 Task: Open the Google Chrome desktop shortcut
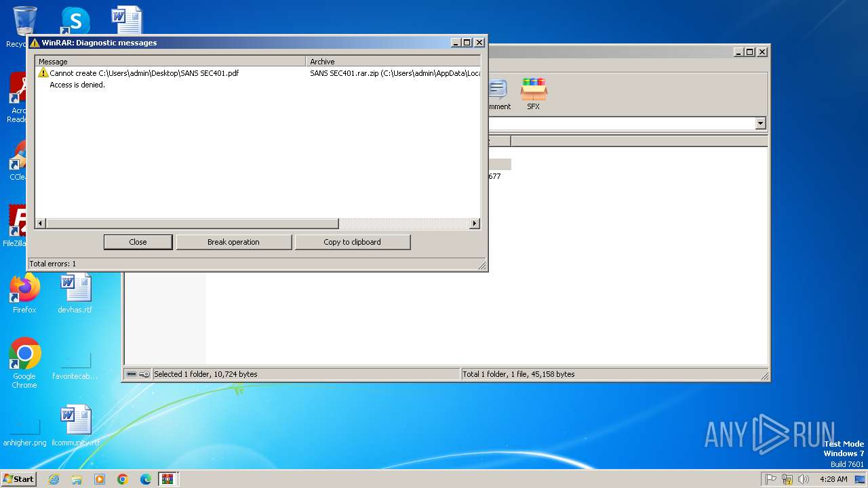pyautogui.click(x=24, y=363)
